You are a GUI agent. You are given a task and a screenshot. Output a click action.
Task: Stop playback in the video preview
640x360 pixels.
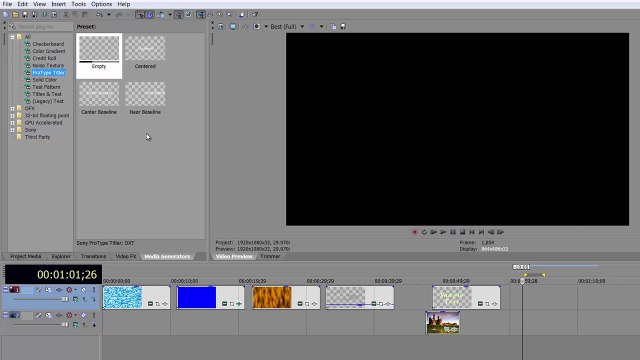tap(462, 232)
